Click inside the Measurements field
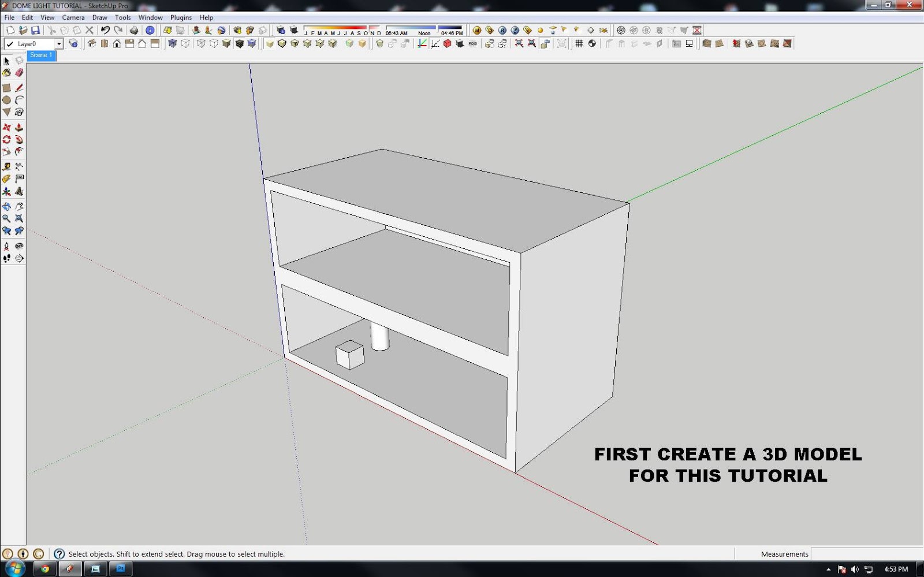The width and height of the screenshot is (924, 577). (866, 554)
